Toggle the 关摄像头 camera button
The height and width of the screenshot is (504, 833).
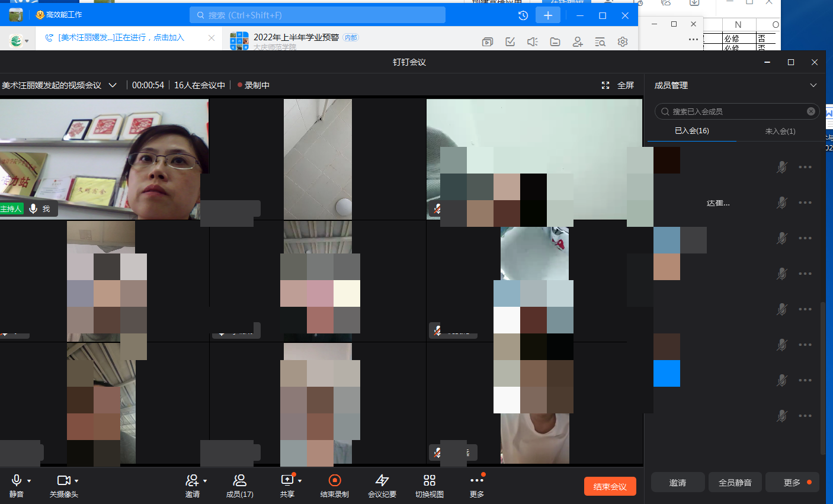click(63, 480)
